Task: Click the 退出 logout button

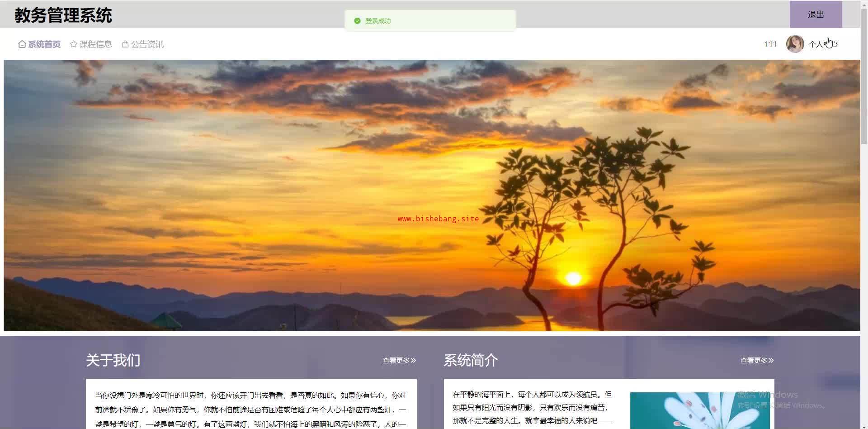Action: click(816, 14)
